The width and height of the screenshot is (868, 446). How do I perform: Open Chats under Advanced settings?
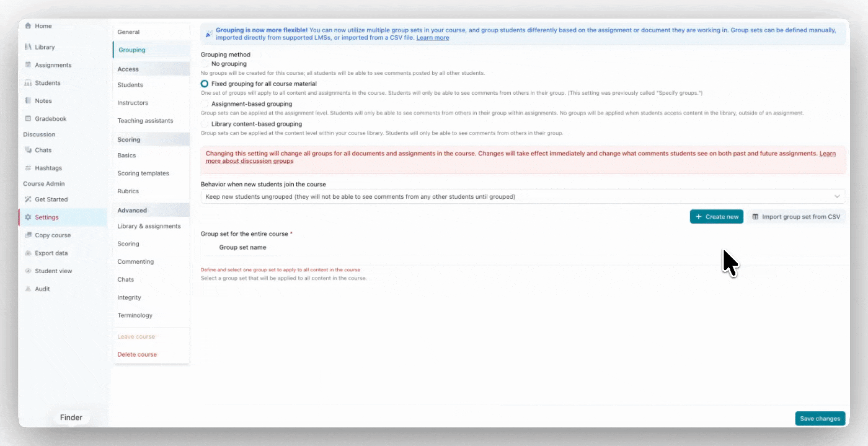pos(126,280)
